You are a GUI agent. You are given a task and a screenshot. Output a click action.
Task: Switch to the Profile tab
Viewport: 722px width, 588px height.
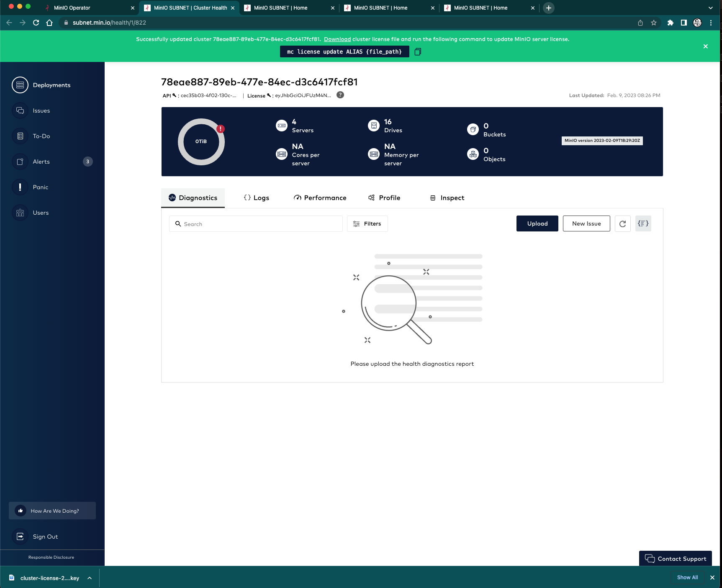(384, 198)
